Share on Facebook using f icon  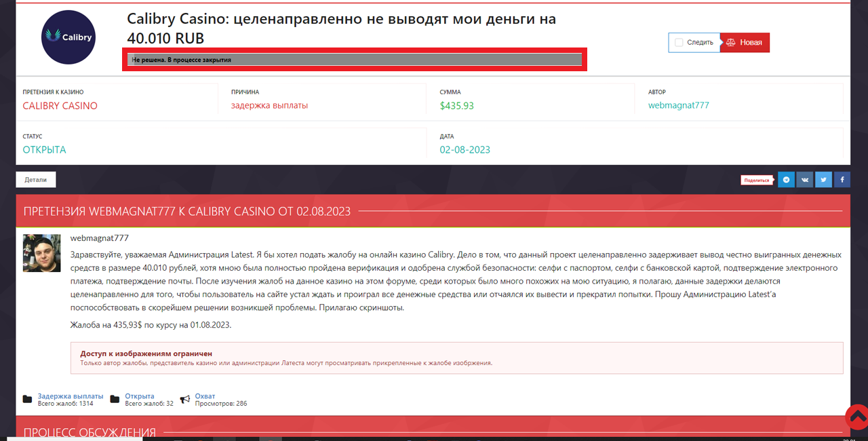click(x=842, y=180)
